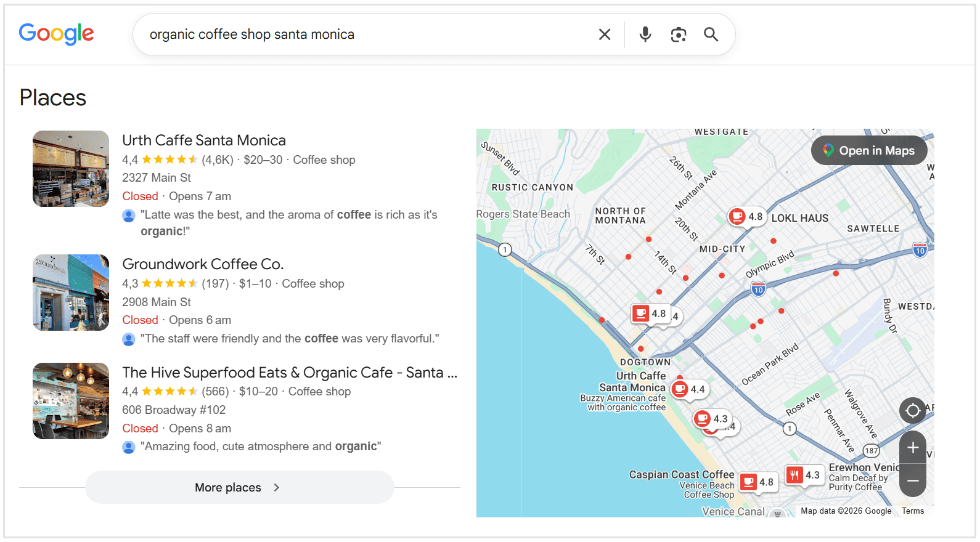
Task: Select the LOKL HAUS 4.8 map pin
Action: click(747, 217)
